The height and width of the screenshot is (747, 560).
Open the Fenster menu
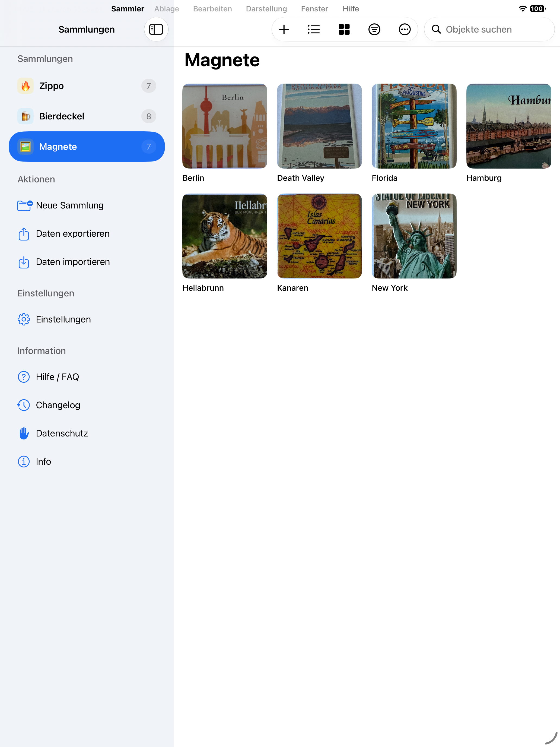click(314, 9)
